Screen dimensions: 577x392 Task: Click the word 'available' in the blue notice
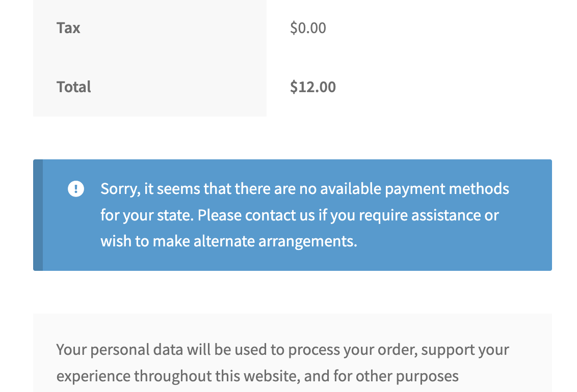tap(350, 189)
